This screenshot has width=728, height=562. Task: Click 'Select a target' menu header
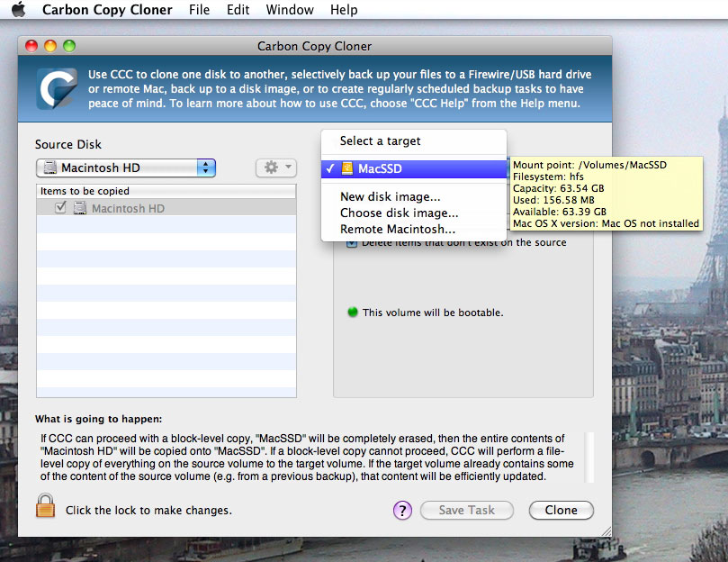(381, 140)
